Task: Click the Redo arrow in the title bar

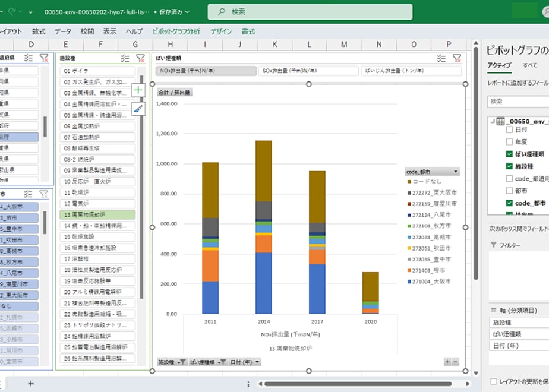Action: click(x=12, y=11)
